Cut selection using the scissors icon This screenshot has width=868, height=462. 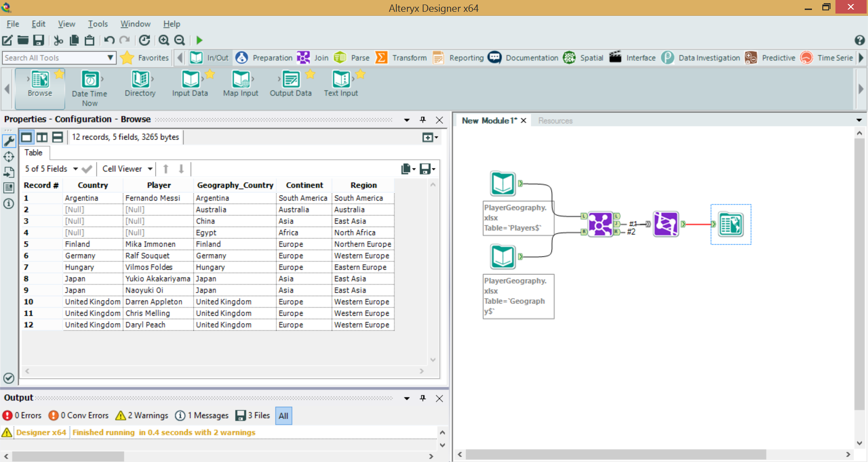[58, 40]
